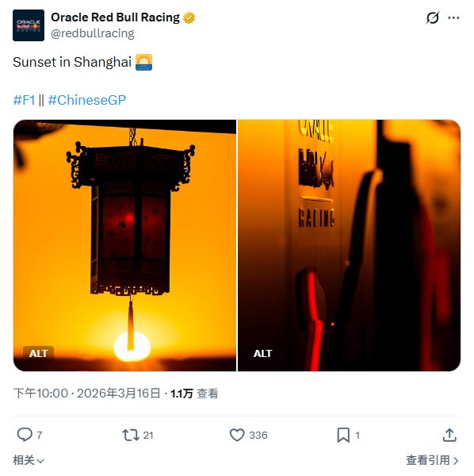Like the post with the heart icon
Image resolution: width=474 pixels, height=476 pixels.
(x=237, y=435)
